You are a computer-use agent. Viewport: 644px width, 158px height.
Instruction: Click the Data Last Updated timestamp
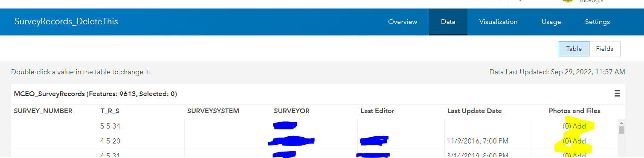coord(557,72)
